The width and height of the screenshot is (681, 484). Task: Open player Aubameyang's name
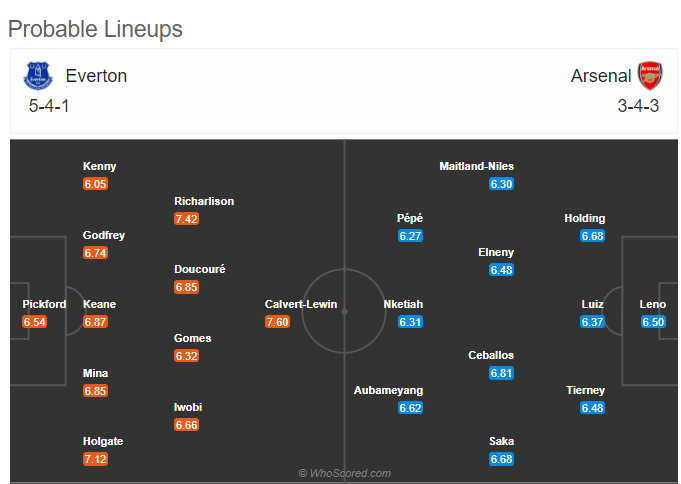click(x=388, y=390)
